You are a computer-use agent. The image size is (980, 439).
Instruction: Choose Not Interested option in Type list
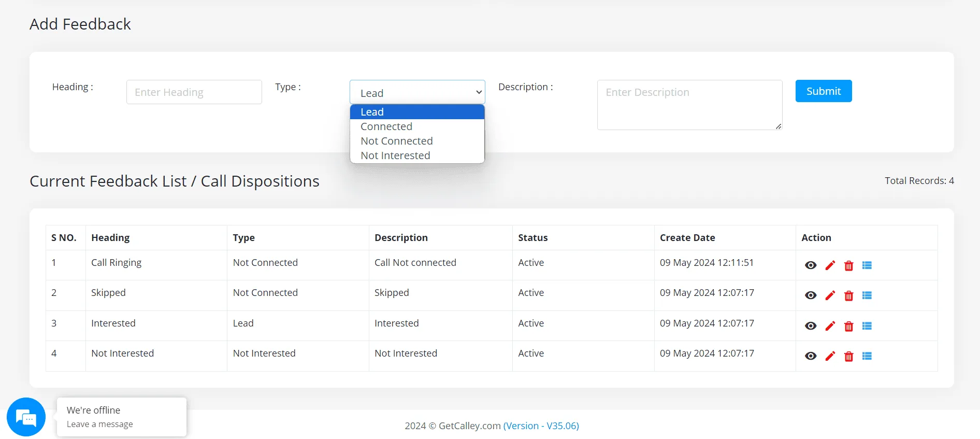click(417, 155)
